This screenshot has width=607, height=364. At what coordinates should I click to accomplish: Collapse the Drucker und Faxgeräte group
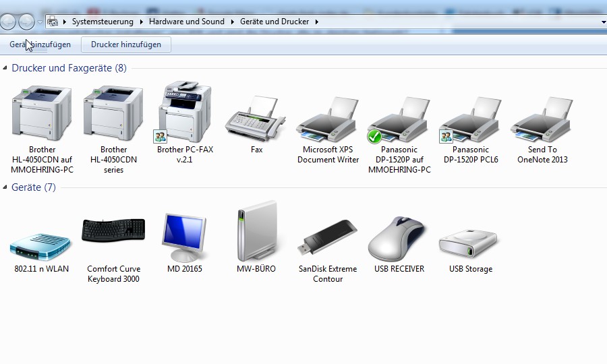coord(5,68)
